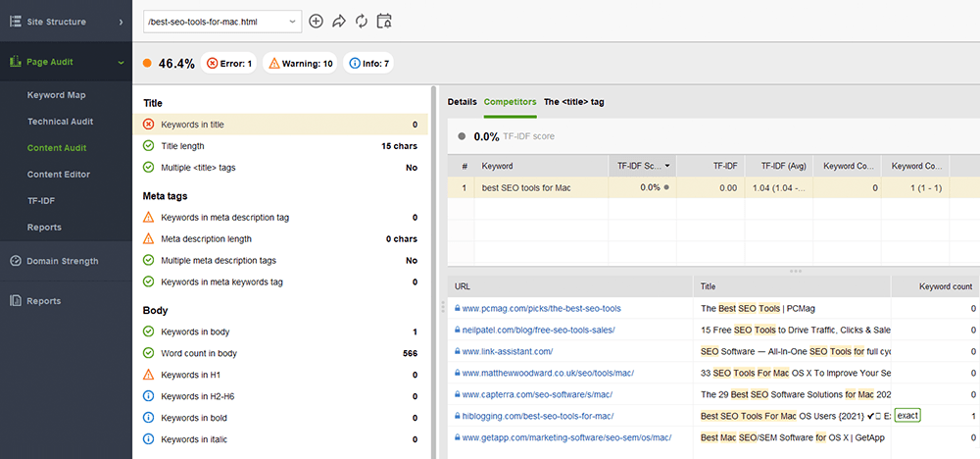The width and height of the screenshot is (980, 459).
Task: Select Keywords in meta description tag
Action: 280,218
